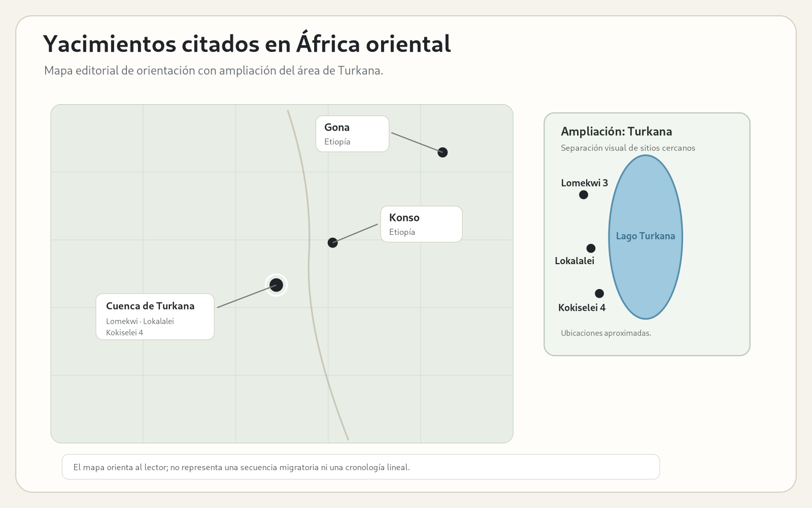812x508 pixels.
Task: Click the Lokalalei dot in inset
Action: [x=591, y=248]
